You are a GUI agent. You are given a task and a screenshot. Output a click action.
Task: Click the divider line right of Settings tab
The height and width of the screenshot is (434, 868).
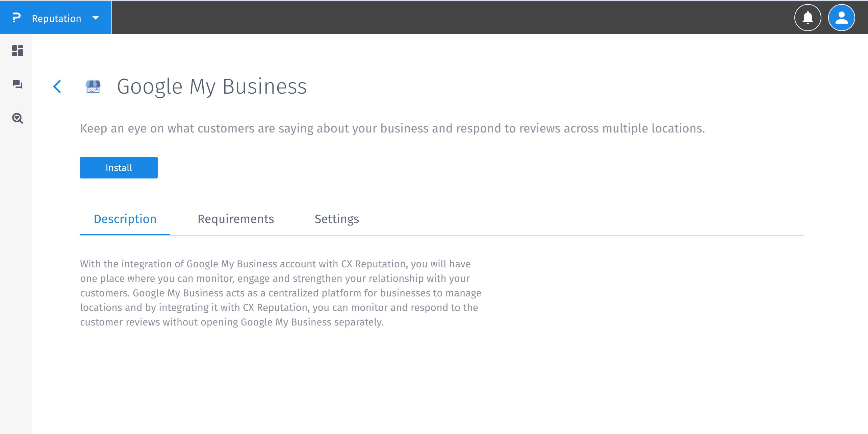coord(574,235)
